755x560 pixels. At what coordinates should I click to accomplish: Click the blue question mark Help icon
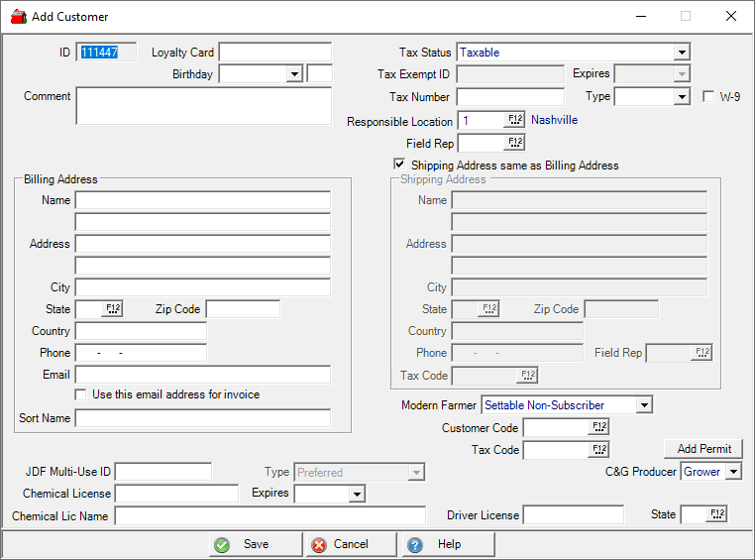(414, 544)
